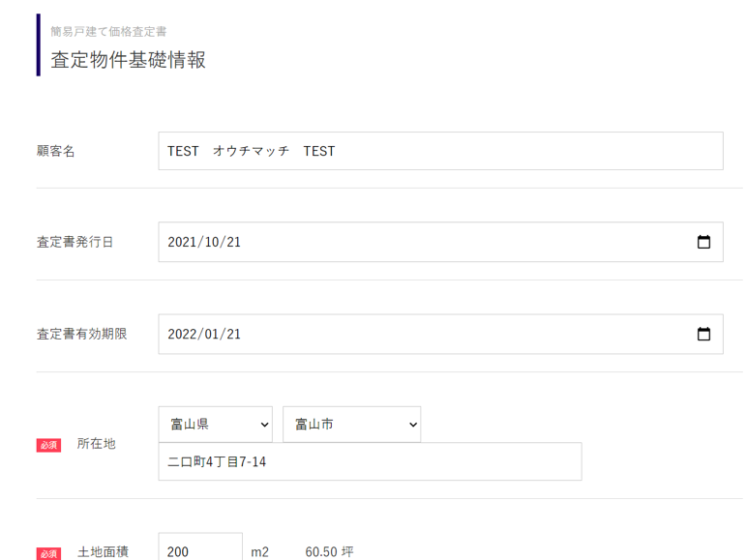Select year 2022 in 査定書有効期限 field
Image resolution: width=747 pixels, height=560 pixels.
click(181, 334)
